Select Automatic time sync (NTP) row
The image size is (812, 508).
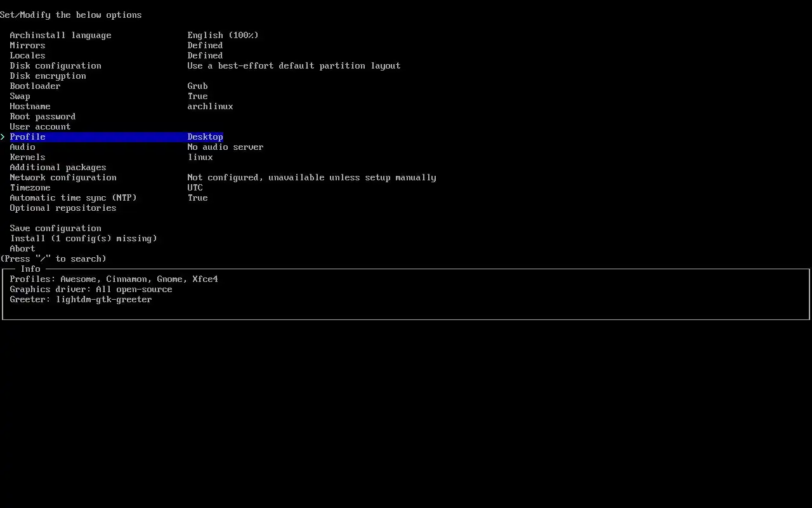point(73,197)
